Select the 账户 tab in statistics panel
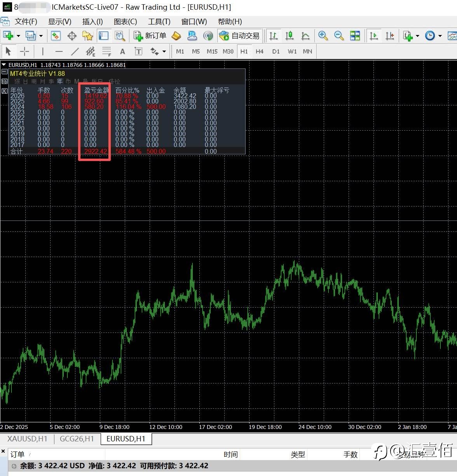The image size is (457, 476). point(97,81)
